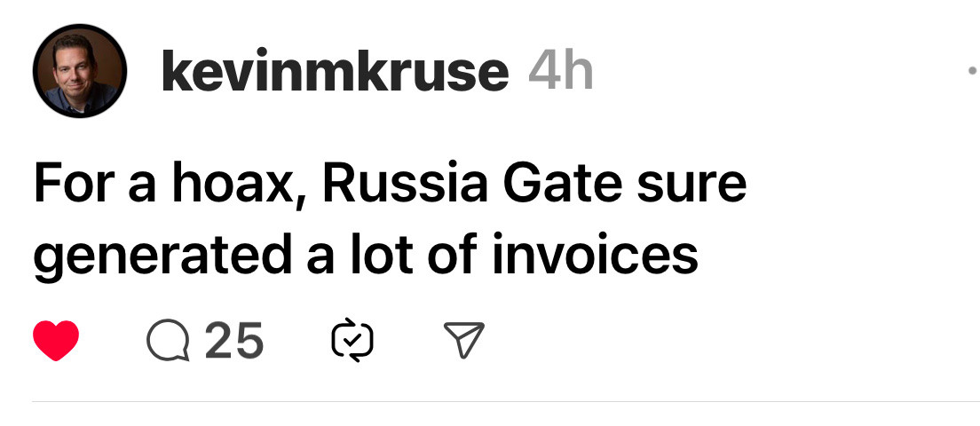Open replies via the speech bubble icon
The height and width of the screenshot is (426, 980).
[x=169, y=342]
